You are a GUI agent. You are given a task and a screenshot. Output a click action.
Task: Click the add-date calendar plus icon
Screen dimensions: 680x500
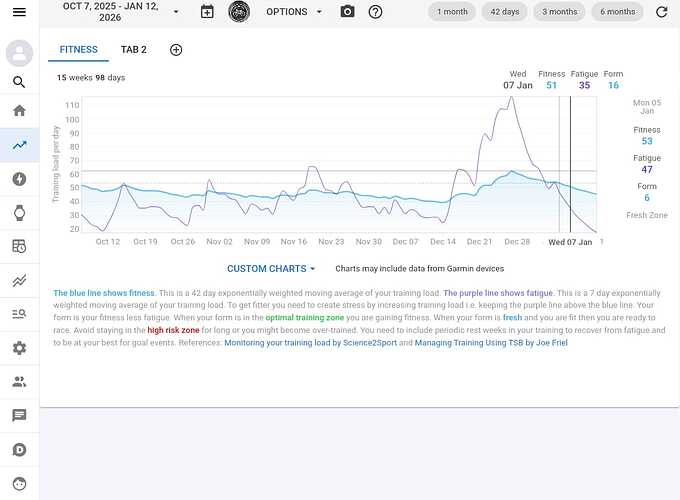(207, 12)
